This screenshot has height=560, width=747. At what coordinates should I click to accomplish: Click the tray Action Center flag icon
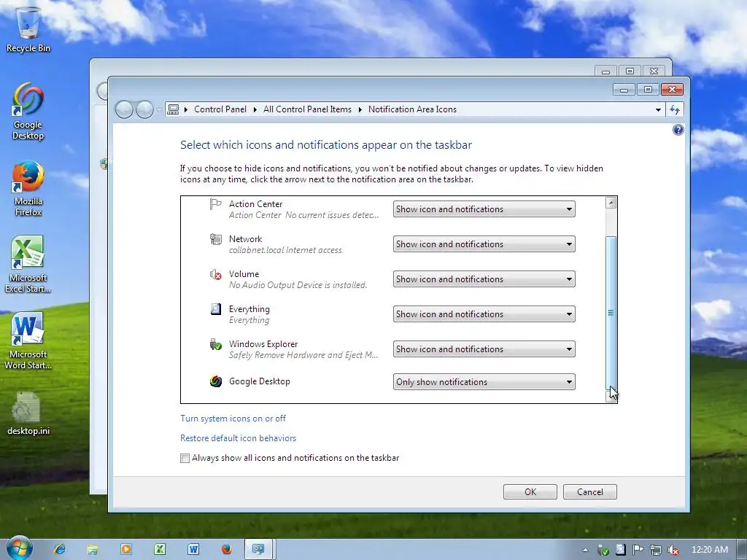pyautogui.click(x=638, y=550)
